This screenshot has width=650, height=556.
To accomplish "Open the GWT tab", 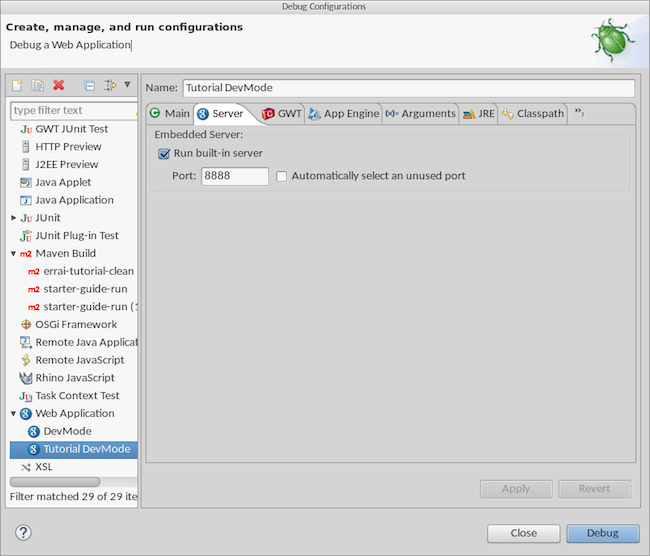I will click(282, 114).
